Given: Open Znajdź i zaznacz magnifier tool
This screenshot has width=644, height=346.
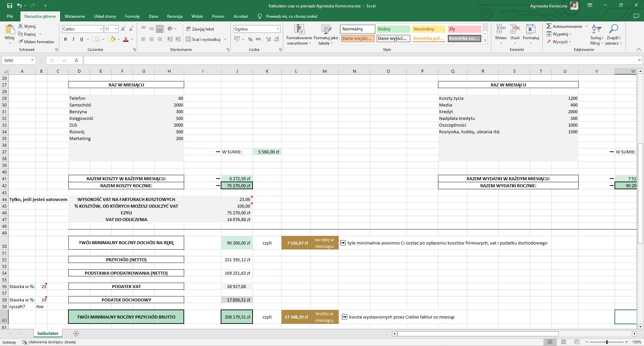Looking at the screenshot, I should 613,34.
